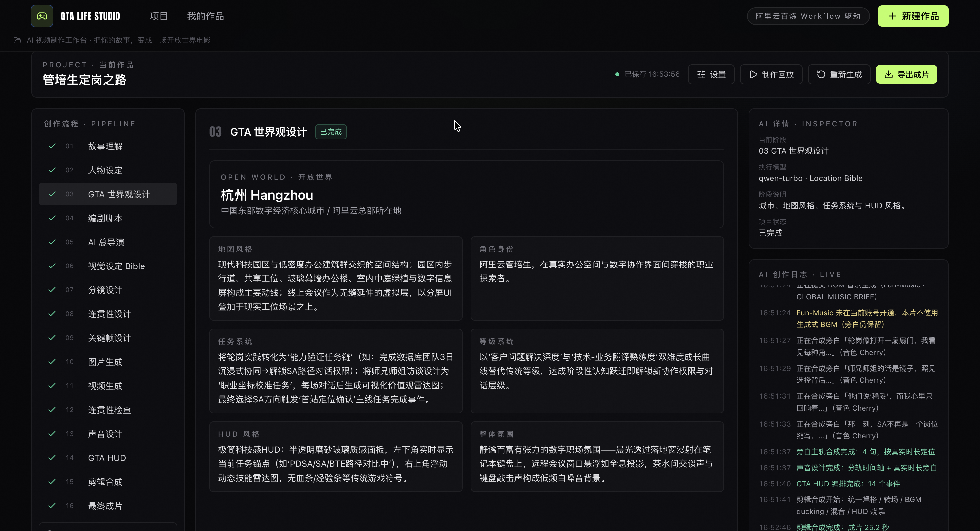This screenshot has width=980, height=531.
Task: Select step 14 GTA HUD
Action: (108, 458)
